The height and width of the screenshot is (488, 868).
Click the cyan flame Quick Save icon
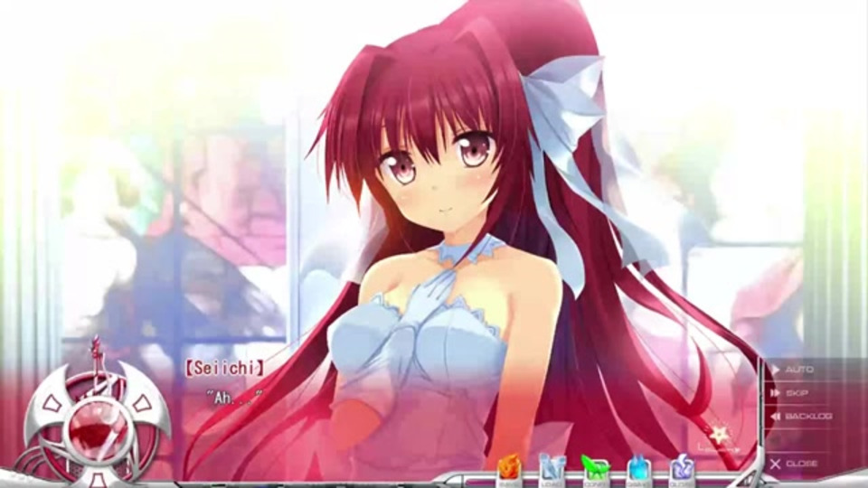click(x=638, y=472)
